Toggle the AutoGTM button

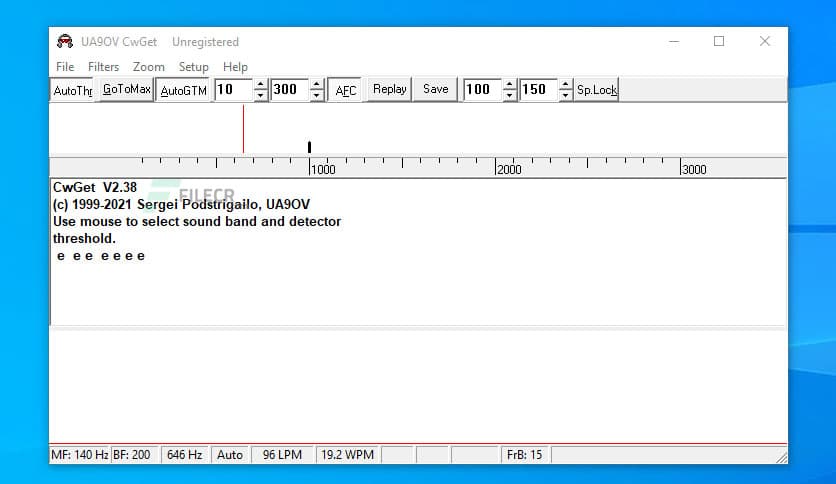tap(183, 90)
